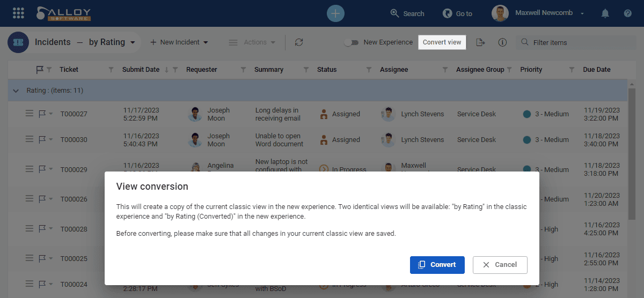The image size is (644, 298).
Task: Open the Submit Date column filter
Action: pyautogui.click(x=175, y=70)
